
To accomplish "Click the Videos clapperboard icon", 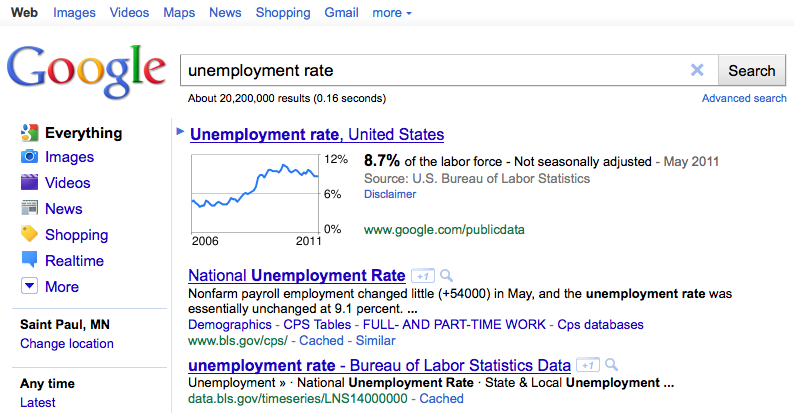I will click(x=29, y=182).
